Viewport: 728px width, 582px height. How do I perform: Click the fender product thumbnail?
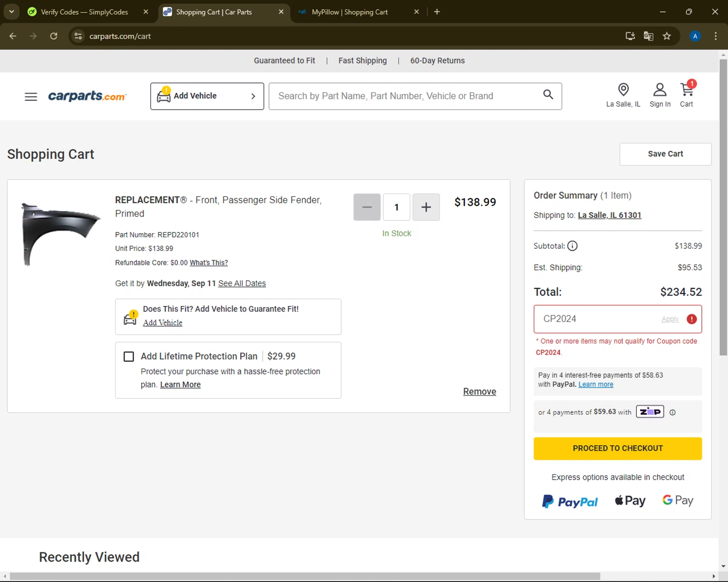point(60,234)
